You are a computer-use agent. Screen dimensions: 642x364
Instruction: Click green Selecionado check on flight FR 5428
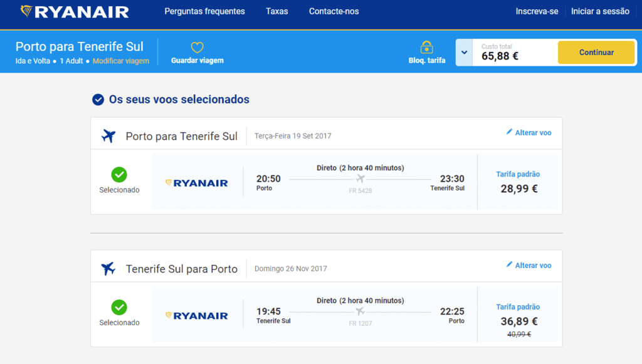point(119,175)
